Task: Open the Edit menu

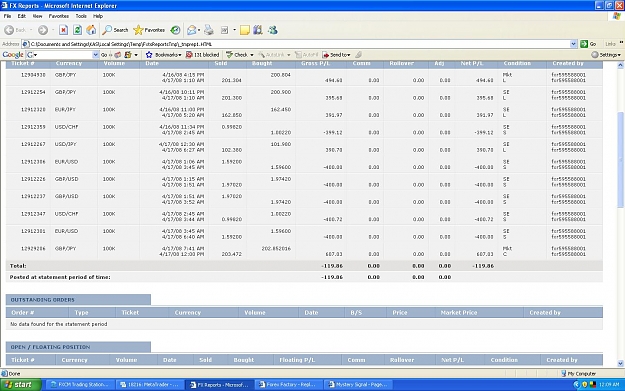Action: click(x=22, y=16)
